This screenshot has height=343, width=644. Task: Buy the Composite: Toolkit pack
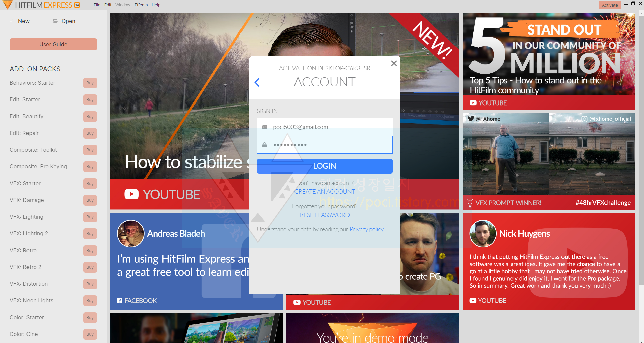(90, 150)
